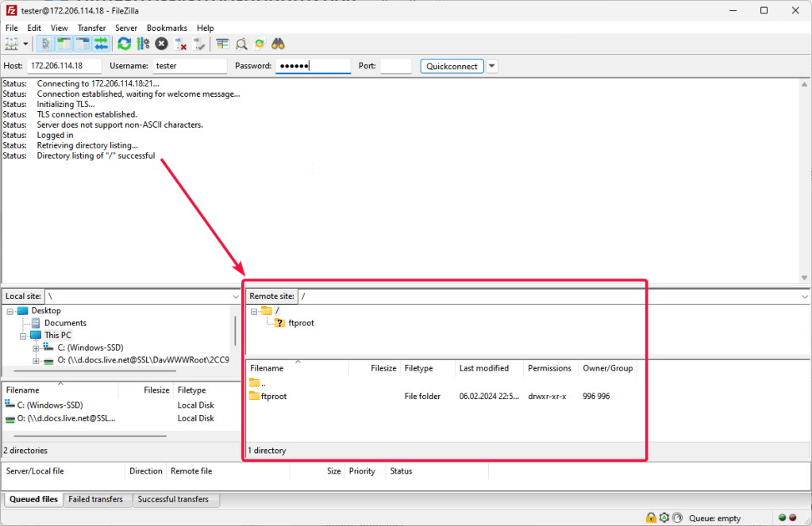The width and height of the screenshot is (812, 526).
Task: Collapse the remote root "/" tree node
Action: click(254, 311)
